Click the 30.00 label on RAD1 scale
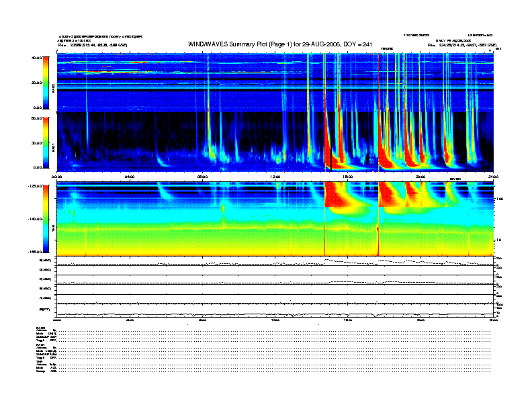Image resolution: width=532 pixels, height=411 pixels. point(37,143)
